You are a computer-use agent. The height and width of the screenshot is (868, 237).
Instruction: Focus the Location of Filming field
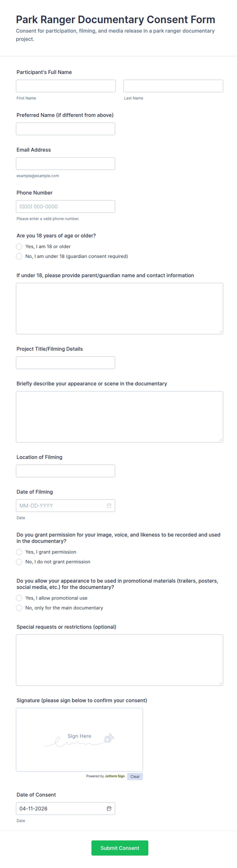tap(65, 471)
